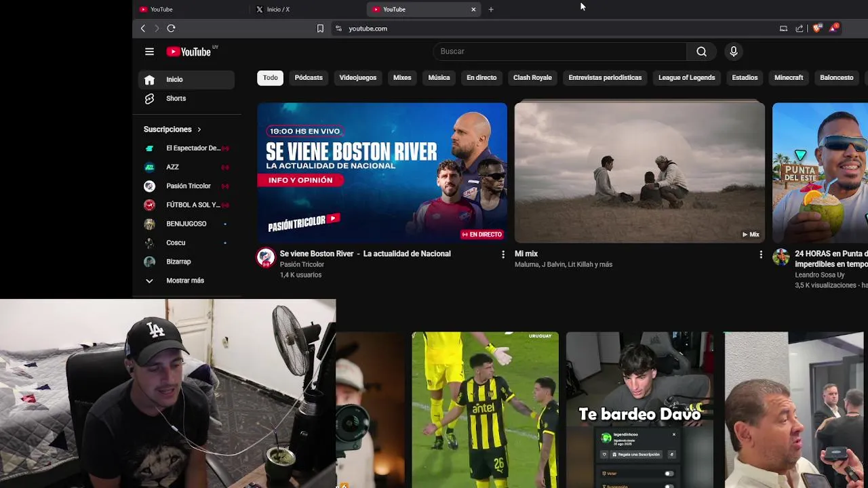Open Se viene Boston River video title

tap(365, 253)
